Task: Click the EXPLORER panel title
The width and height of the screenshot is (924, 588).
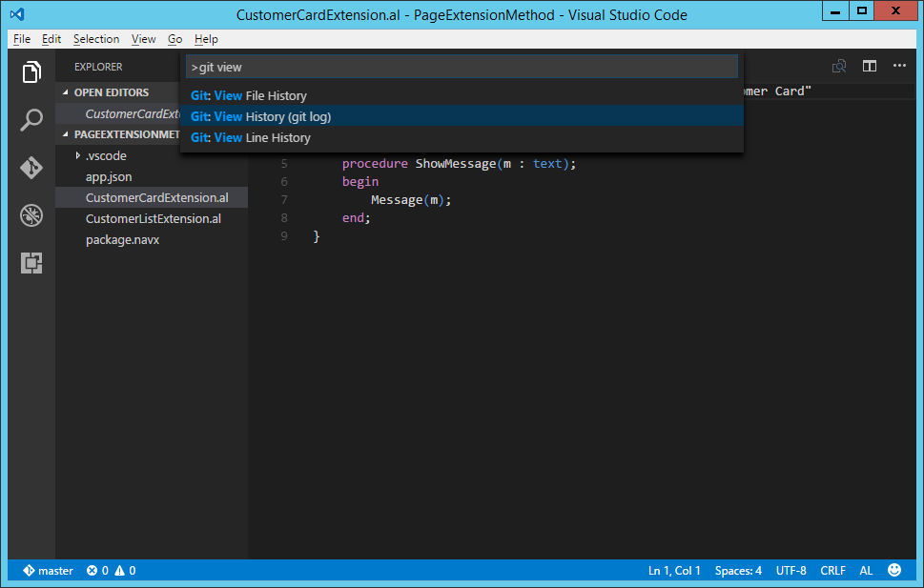Action: pyautogui.click(x=98, y=67)
